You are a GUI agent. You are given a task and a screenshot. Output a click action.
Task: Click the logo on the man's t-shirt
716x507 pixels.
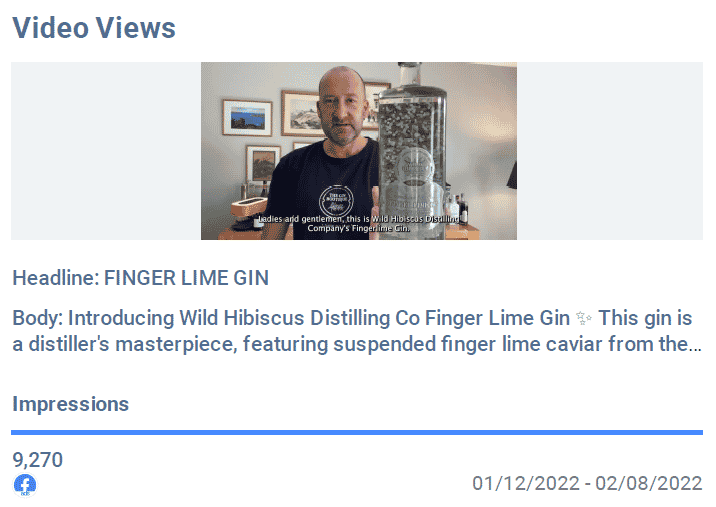click(x=336, y=201)
